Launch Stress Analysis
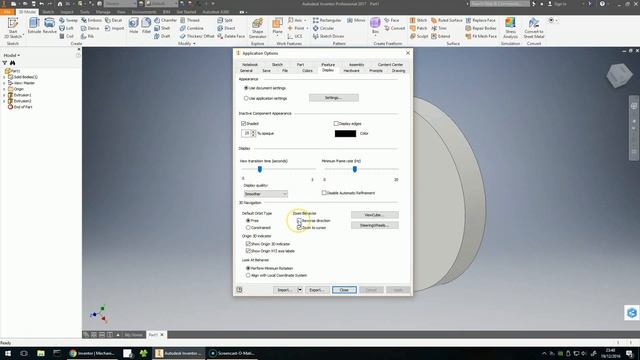The image size is (640, 360). [510, 28]
